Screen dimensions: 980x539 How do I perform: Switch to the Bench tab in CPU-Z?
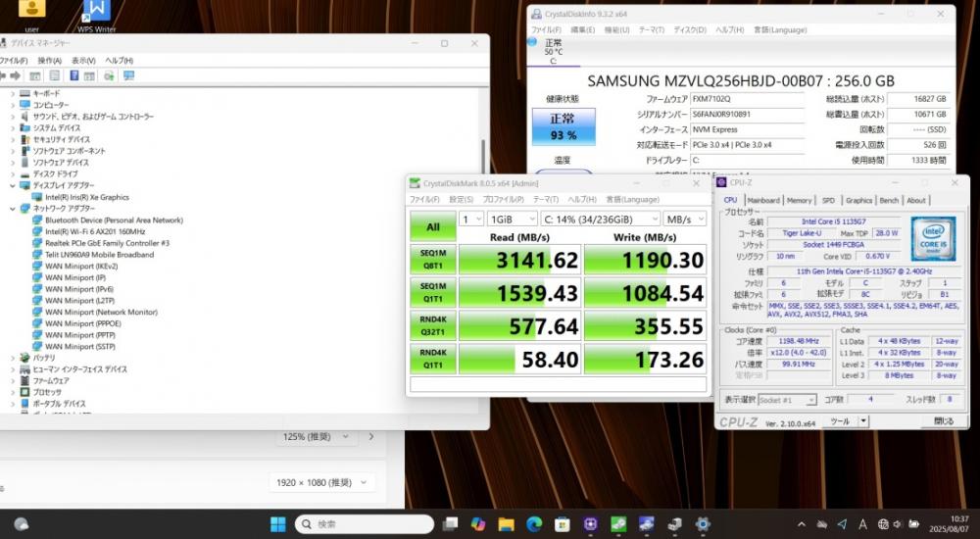click(889, 200)
